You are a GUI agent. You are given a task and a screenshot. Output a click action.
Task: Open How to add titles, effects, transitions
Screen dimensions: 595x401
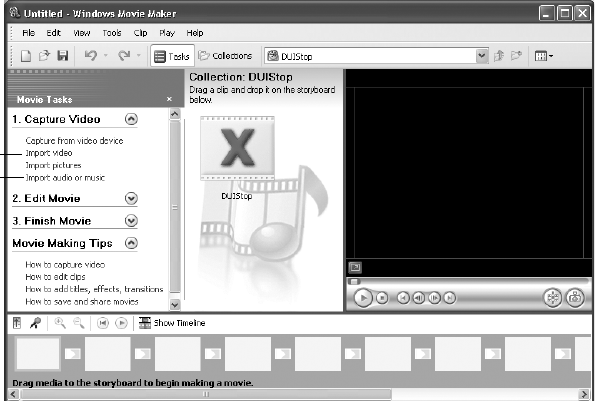94,289
